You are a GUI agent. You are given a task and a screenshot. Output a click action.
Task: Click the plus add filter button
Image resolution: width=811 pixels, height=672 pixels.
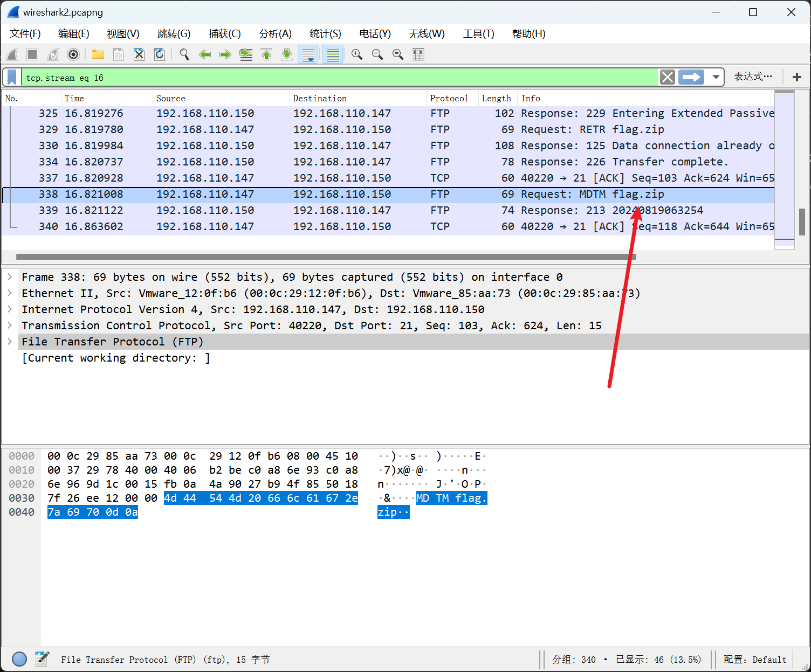tap(797, 77)
